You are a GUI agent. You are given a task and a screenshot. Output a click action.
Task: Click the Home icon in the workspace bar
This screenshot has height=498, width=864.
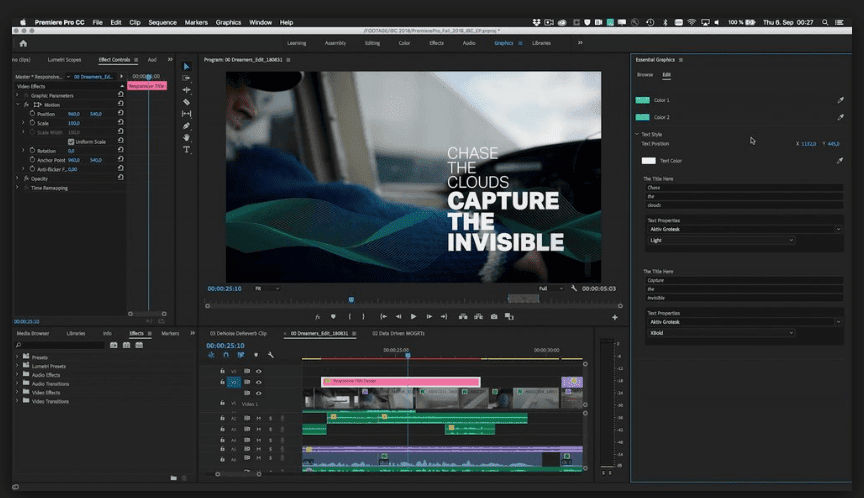(x=23, y=43)
